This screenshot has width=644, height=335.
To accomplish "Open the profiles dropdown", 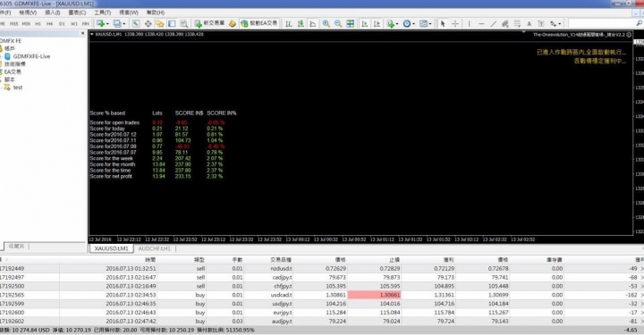I will coord(119,24).
